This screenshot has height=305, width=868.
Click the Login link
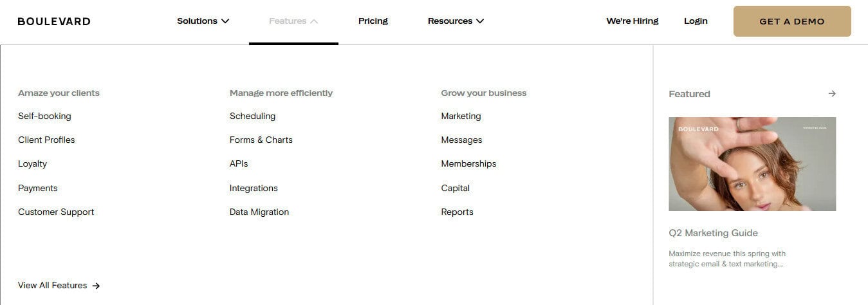(696, 21)
